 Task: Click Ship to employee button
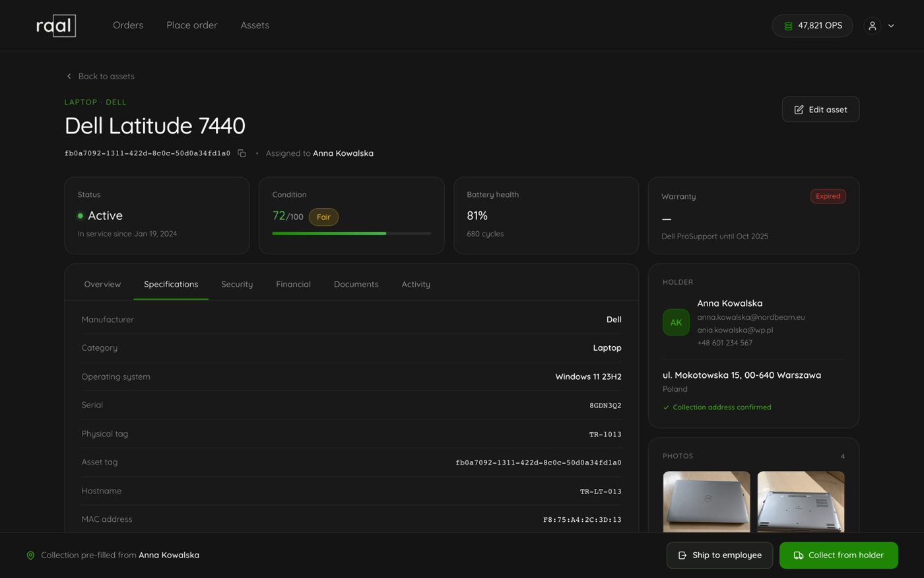(x=719, y=556)
